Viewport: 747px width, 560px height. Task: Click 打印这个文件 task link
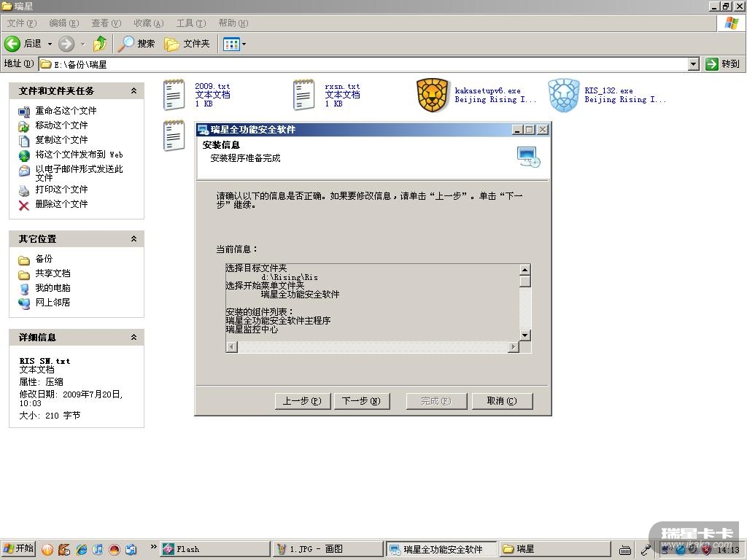point(61,189)
